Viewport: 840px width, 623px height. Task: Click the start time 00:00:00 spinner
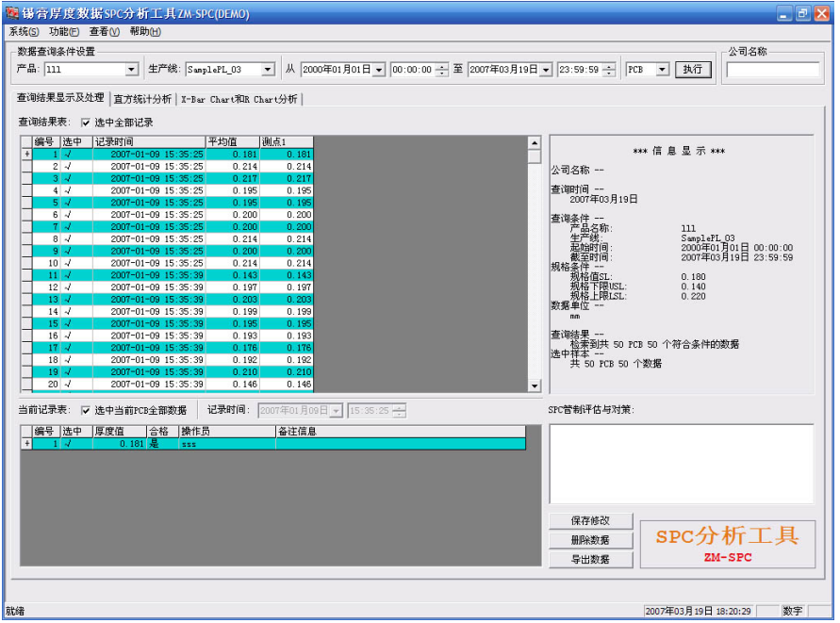(x=442, y=70)
